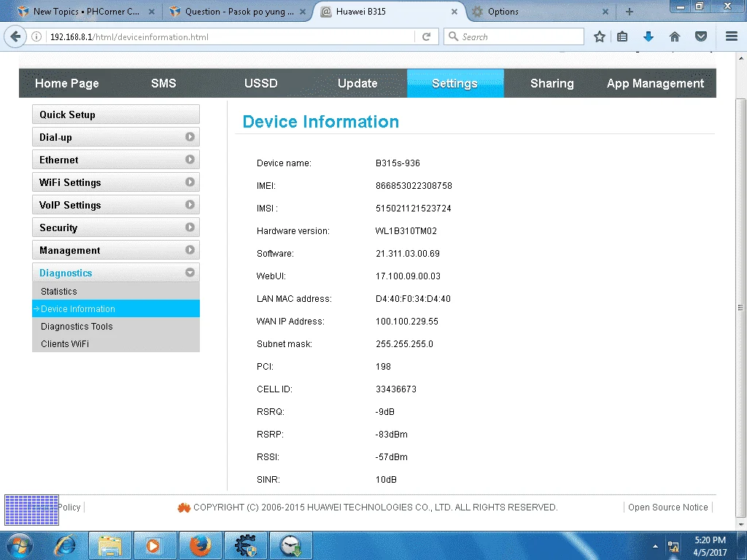The image size is (747, 560).
Task: Open the gear application in taskbar
Action: pos(245,545)
